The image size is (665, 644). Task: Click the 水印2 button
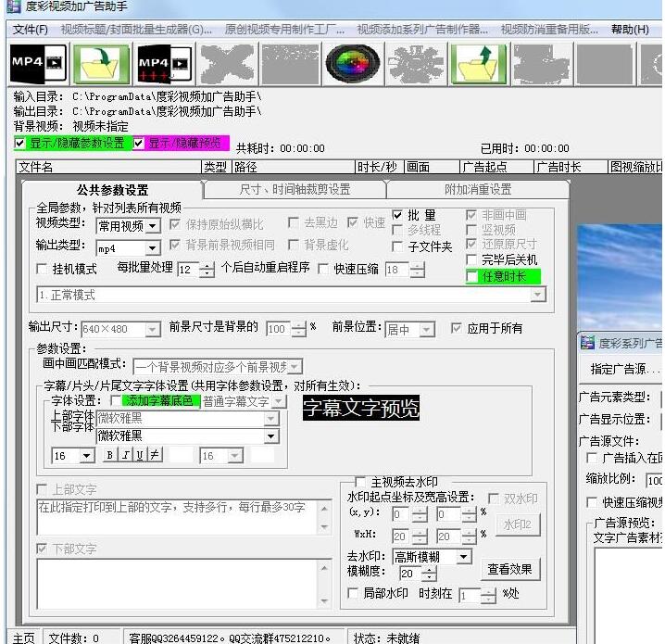[x=518, y=524]
